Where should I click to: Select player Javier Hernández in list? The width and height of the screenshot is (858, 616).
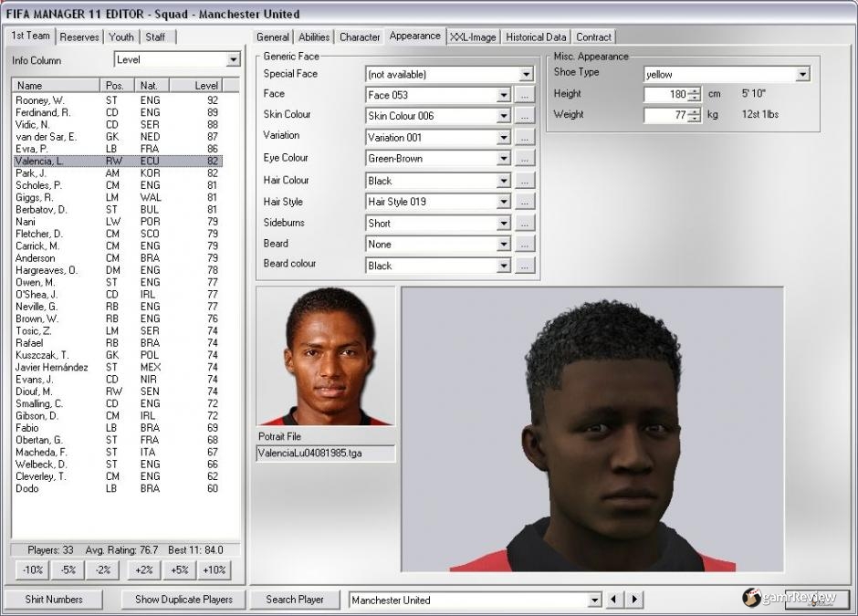(118, 367)
